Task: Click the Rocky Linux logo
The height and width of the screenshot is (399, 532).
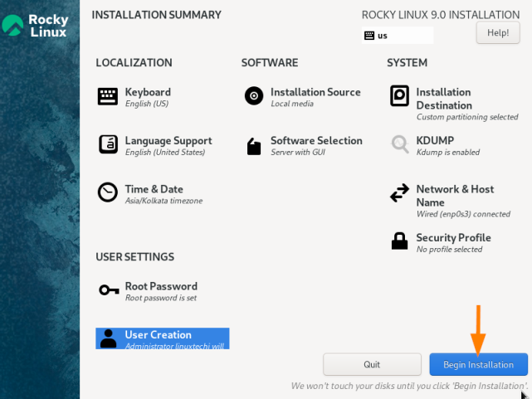Action: pyautogui.click(x=35, y=26)
